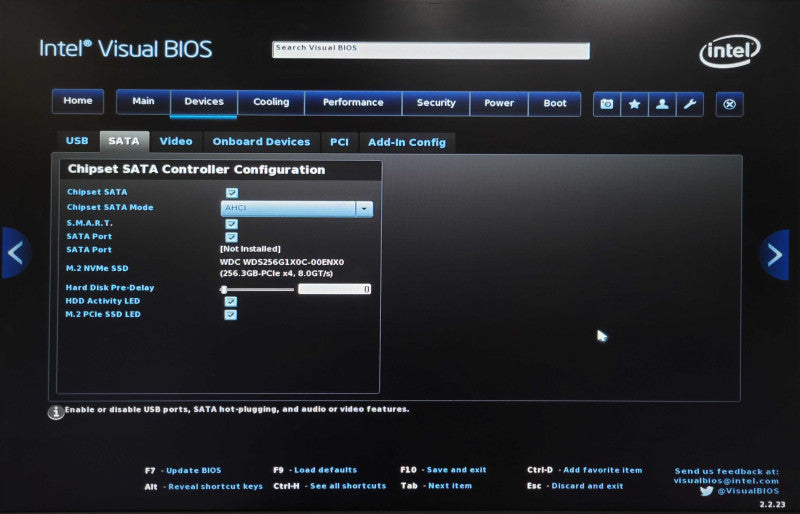
Task: Open the Boot menu tab
Action: (555, 104)
